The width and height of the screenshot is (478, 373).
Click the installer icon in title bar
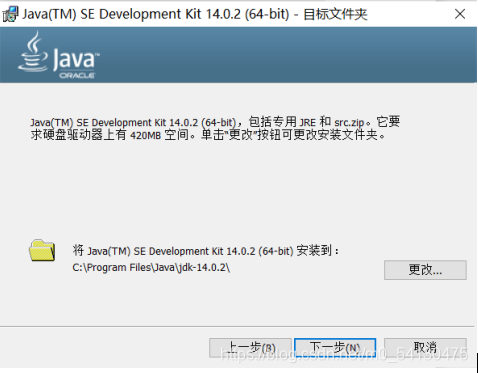click(10, 14)
